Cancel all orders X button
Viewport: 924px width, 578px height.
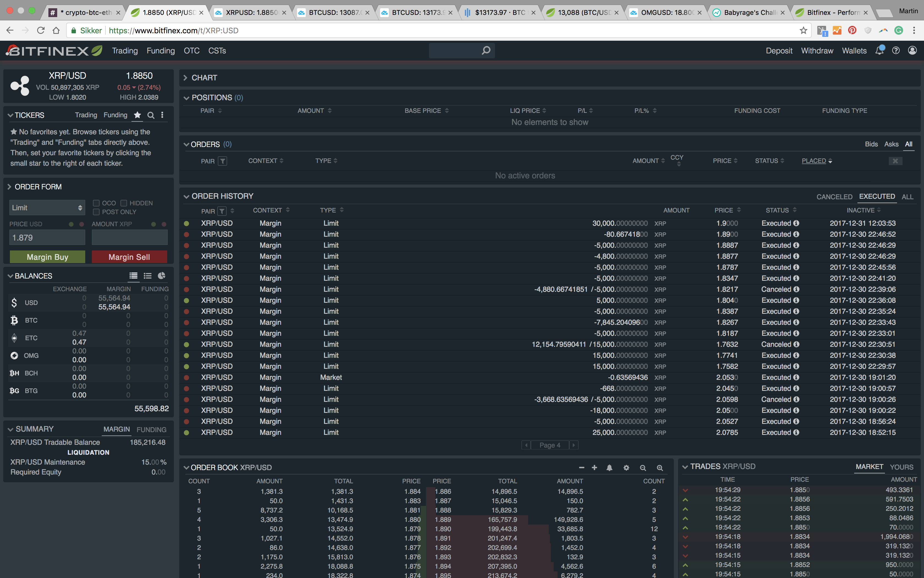click(x=895, y=161)
